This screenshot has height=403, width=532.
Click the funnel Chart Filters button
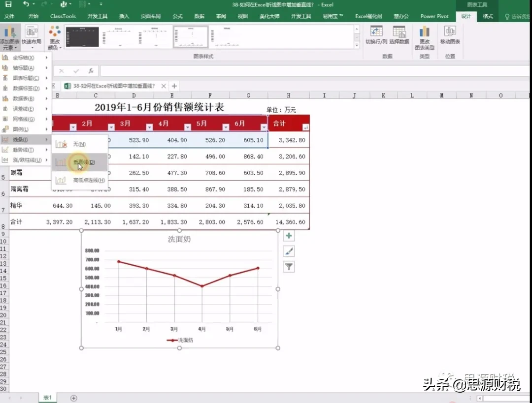coord(289,267)
